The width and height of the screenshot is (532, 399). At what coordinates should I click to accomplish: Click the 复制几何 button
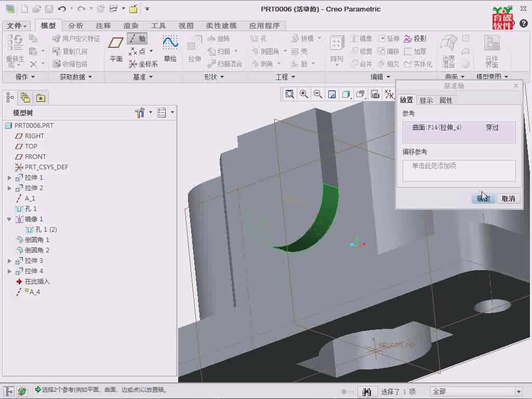click(x=70, y=51)
